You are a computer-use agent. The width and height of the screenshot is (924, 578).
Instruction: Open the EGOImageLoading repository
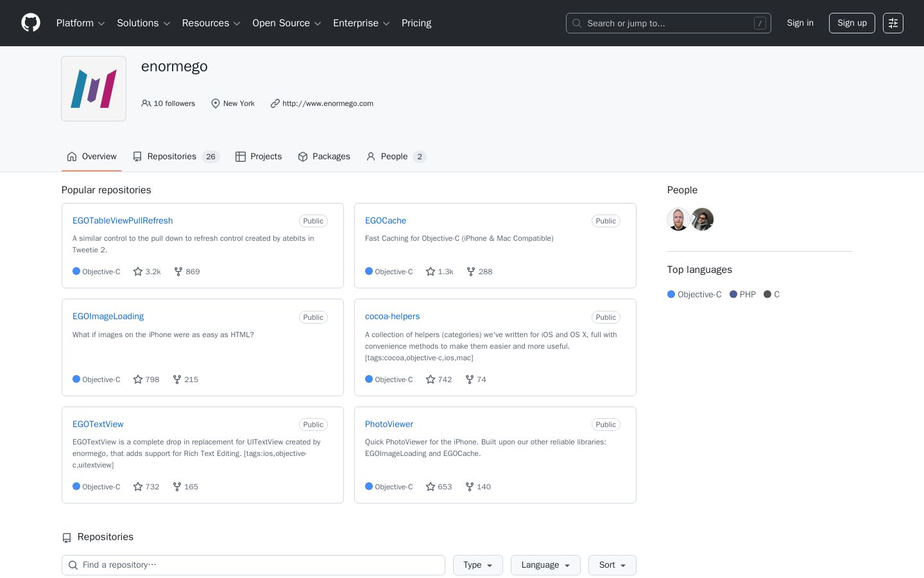(x=108, y=316)
